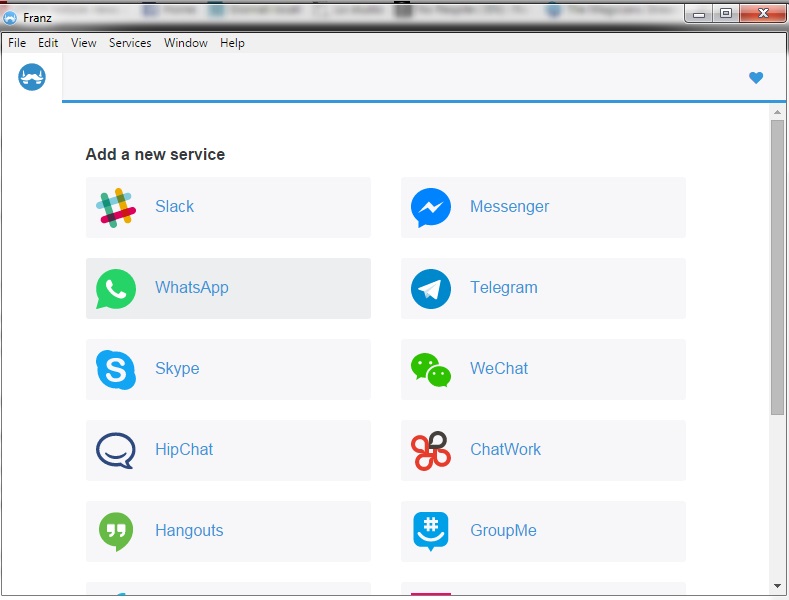The height and width of the screenshot is (600, 789).
Task: Click the blue heart icon
Action: [756, 78]
